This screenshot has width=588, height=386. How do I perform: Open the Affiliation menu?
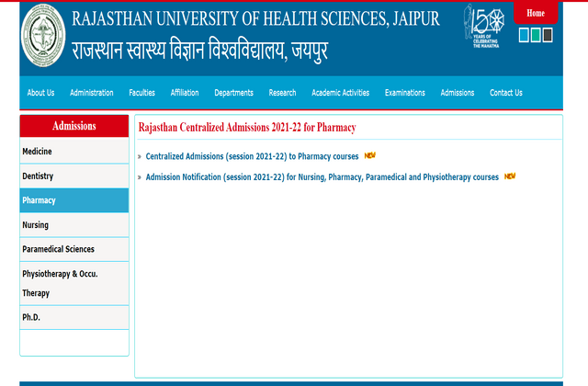[x=185, y=93]
